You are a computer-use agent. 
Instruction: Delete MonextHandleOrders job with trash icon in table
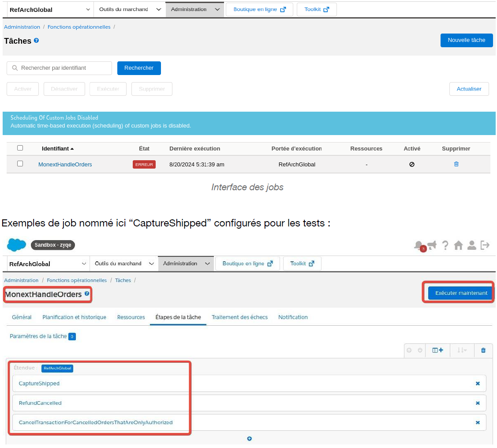coord(456,164)
